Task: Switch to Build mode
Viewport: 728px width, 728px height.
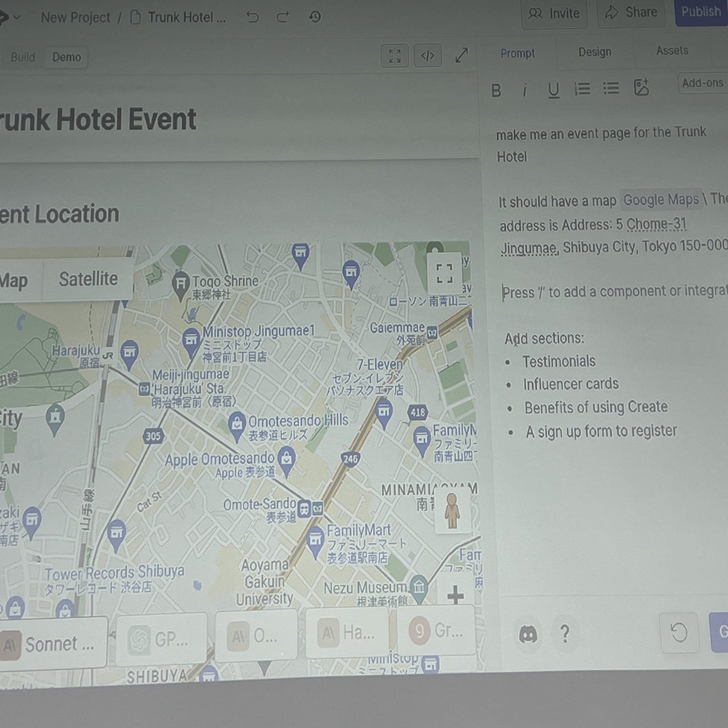Action: click(23, 57)
